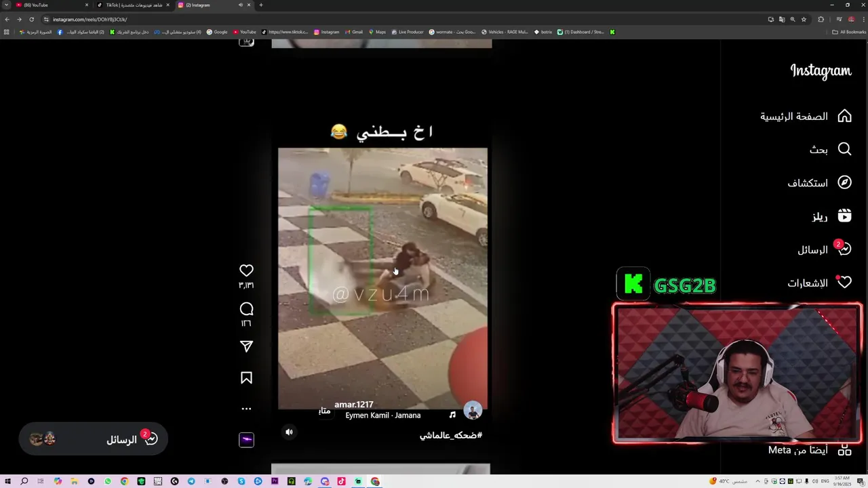Reload the page
Image resolution: width=868 pixels, height=488 pixels.
[x=31, y=19]
